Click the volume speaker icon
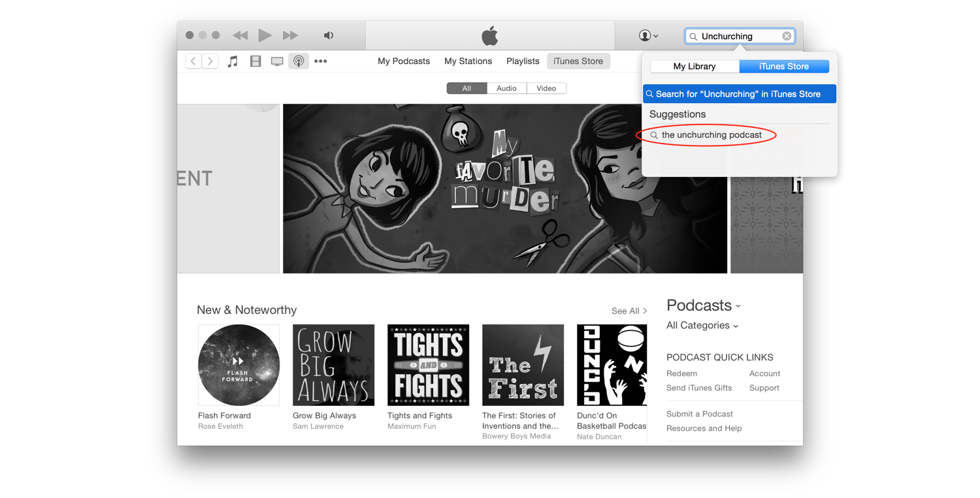 (329, 35)
